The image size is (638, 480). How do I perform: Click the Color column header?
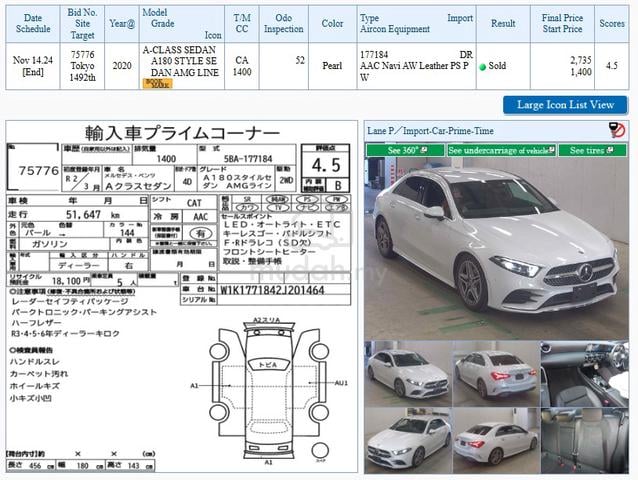pyautogui.click(x=332, y=24)
